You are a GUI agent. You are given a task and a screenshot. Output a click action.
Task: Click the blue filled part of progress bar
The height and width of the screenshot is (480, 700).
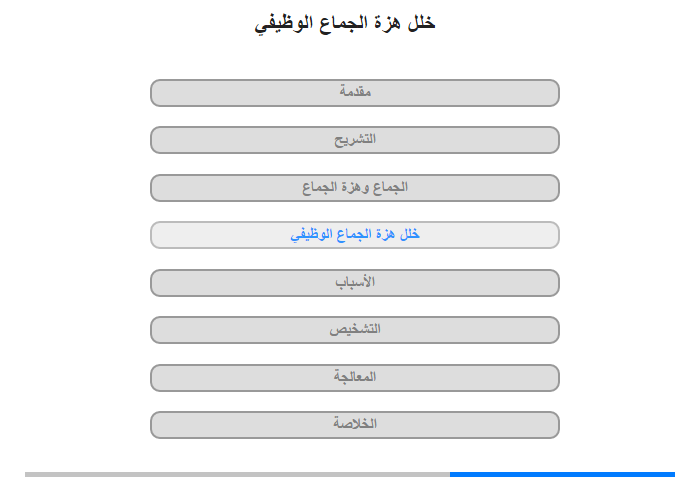tap(562, 474)
